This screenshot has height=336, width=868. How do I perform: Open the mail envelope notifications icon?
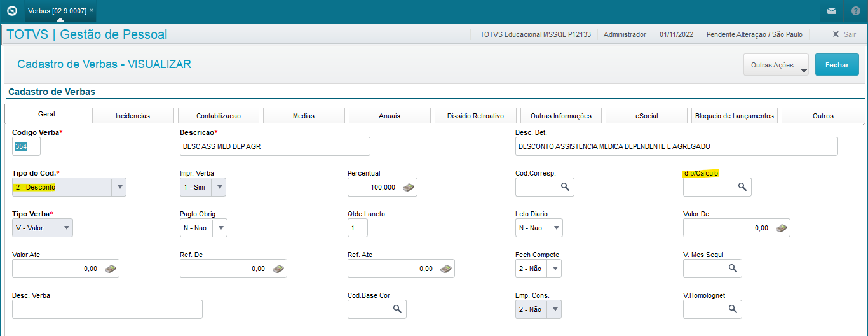point(831,11)
